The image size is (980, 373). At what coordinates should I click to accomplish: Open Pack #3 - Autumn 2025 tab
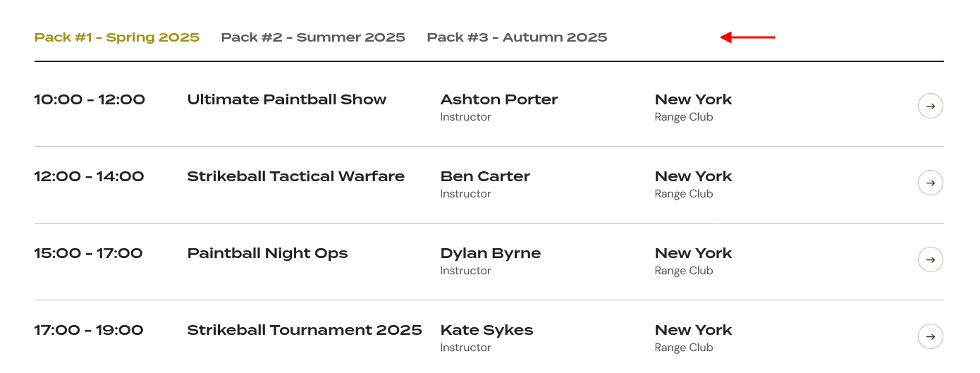[x=517, y=37]
